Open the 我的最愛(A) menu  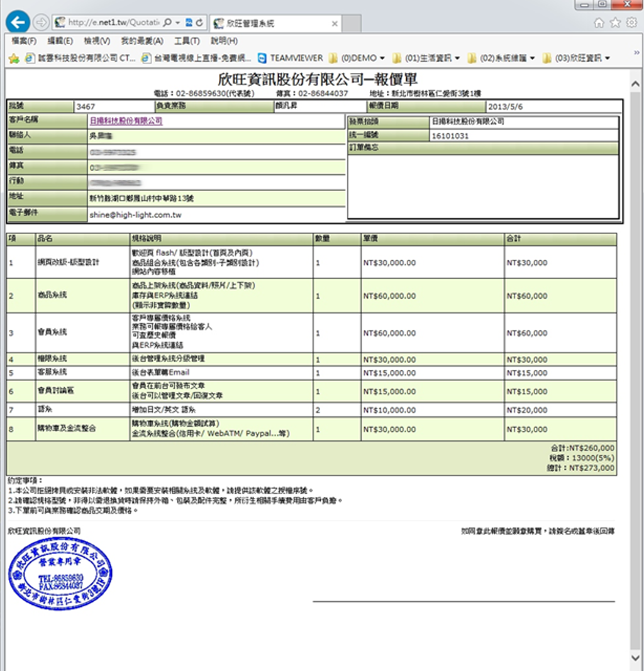pyautogui.click(x=142, y=41)
